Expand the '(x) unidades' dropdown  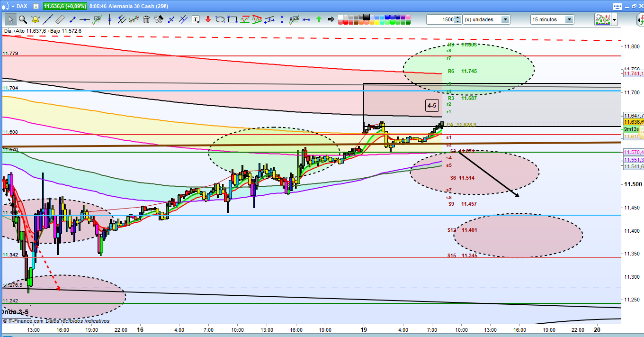tap(505, 19)
